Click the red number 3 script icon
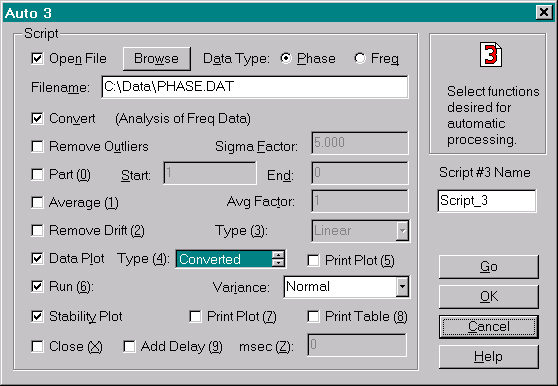This screenshot has width=558, height=386. click(x=491, y=55)
